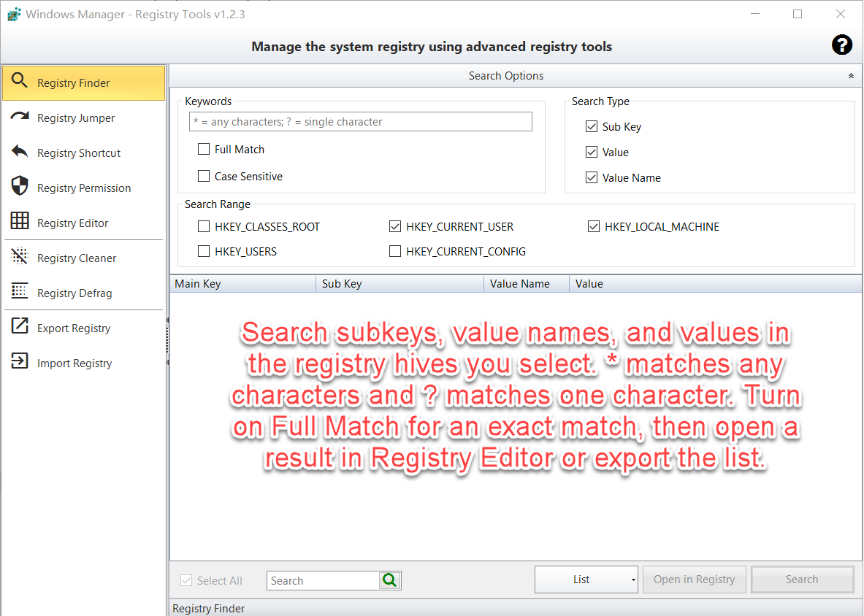Check HKEY_USERS in search range
Viewport: 864px width, 616px height.
[x=204, y=251]
